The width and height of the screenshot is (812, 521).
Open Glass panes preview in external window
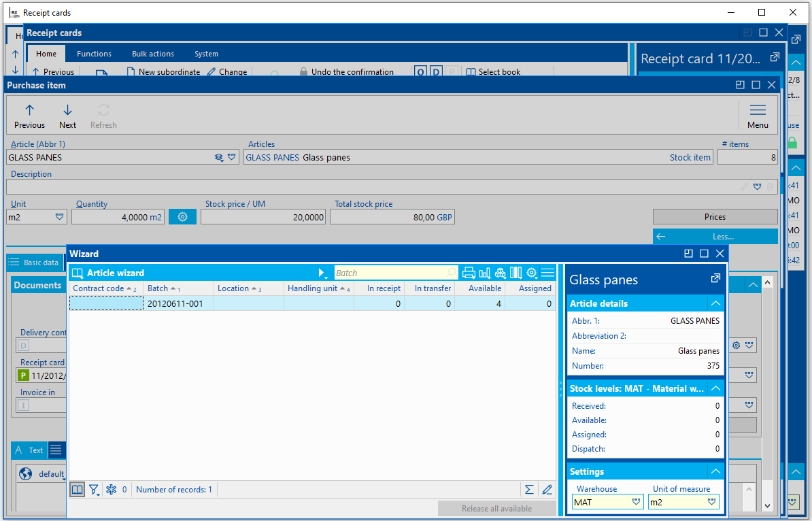[x=715, y=279]
